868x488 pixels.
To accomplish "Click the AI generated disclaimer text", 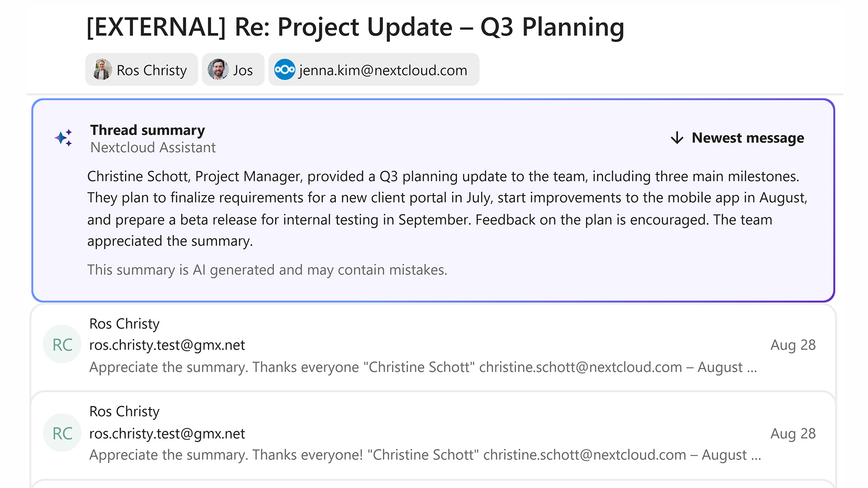I will pyautogui.click(x=267, y=270).
